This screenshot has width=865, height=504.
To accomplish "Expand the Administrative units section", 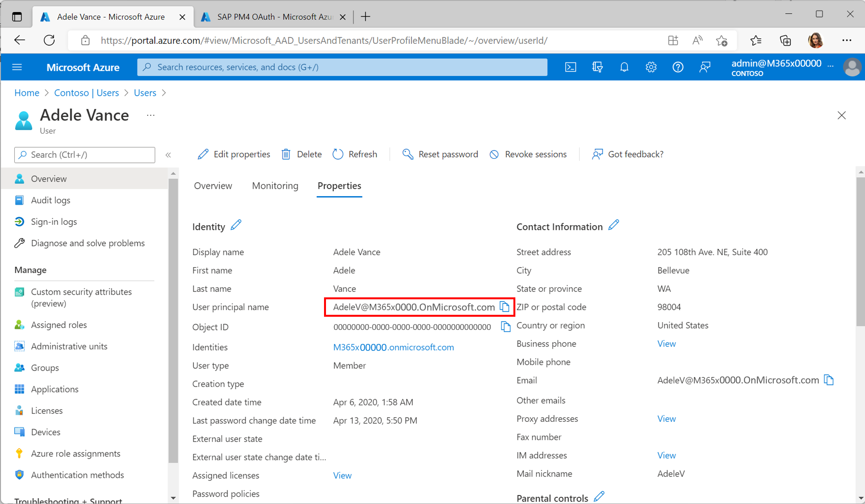I will 69,345.
